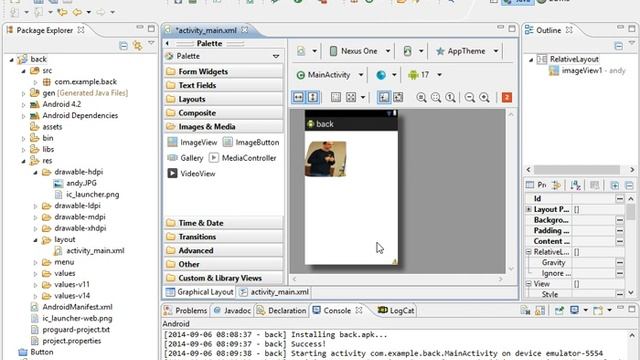The height and width of the screenshot is (360, 640).
Task: Open the Composite palette category
Action: [x=223, y=113]
